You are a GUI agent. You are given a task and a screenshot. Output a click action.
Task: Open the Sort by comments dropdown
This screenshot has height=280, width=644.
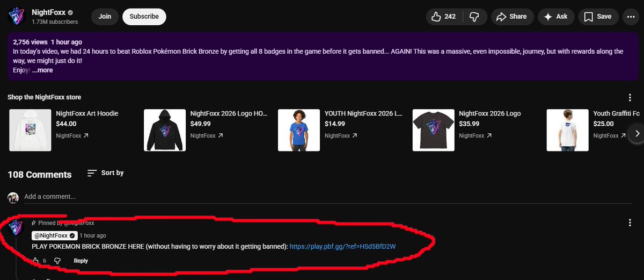point(106,173)
